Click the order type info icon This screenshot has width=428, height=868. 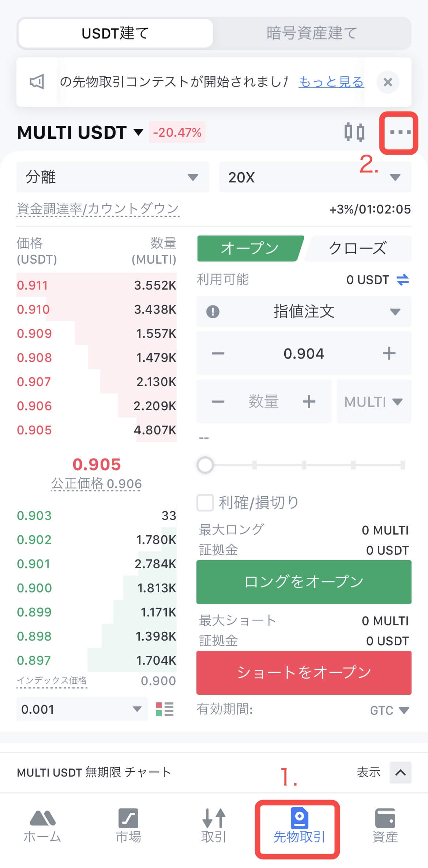pyautogui.click(x=213, y=312)
